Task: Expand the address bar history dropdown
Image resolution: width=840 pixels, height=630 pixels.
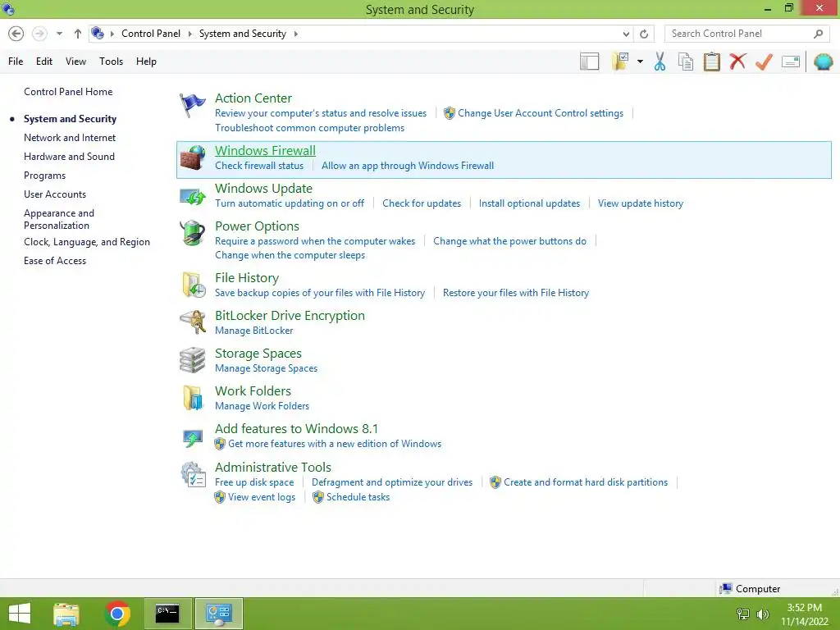Action: (x=626, y=34)
